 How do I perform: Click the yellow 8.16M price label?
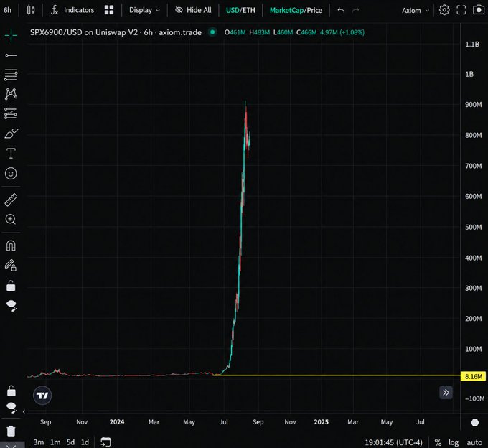tap(473, 376)
